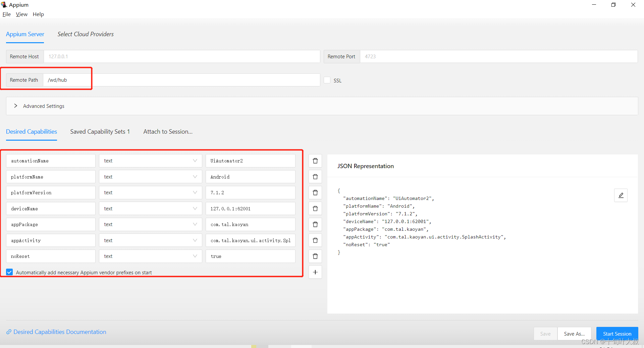The width and height of the screenshot is (644, 348).
Task: Edit the platformVersion name field
Action: click(x=51, y=193)
